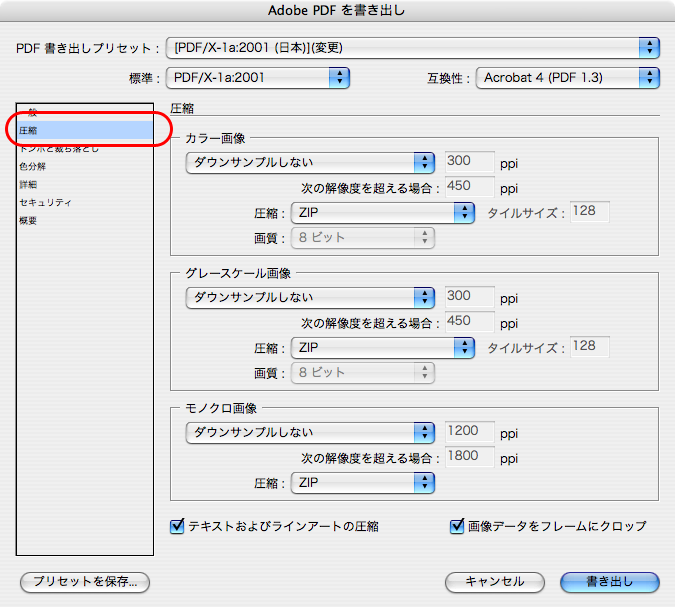Open the 標準 PDF/X-1a:2001 dropdown

[x=257, y=78]
